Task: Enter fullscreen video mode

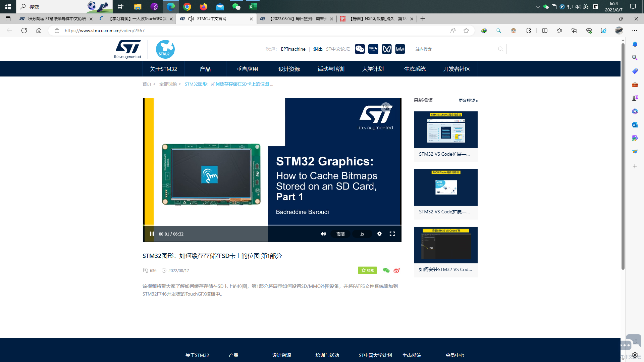Action: pyautogui.click(x=392, y=234)
